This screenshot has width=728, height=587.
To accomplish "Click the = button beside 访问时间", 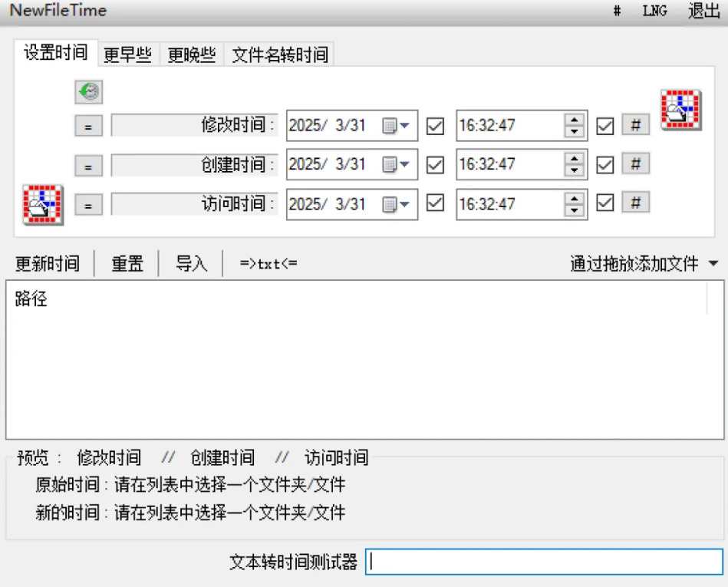I will click(x=88, y=204).
